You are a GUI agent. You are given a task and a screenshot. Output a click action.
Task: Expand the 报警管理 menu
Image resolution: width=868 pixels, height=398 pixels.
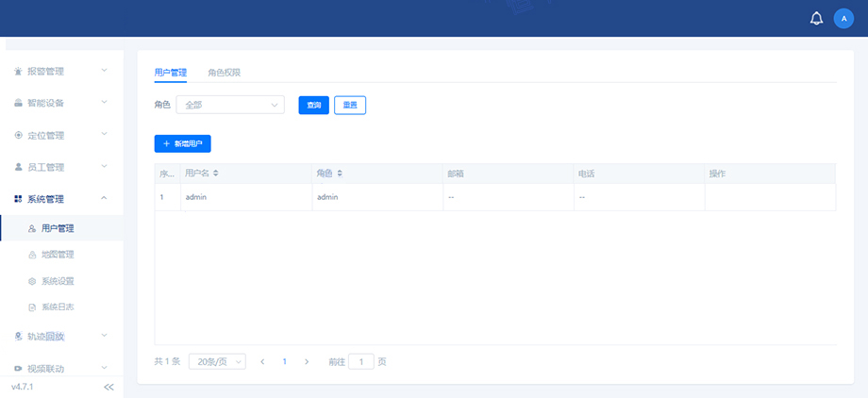(x=61, y=71)
